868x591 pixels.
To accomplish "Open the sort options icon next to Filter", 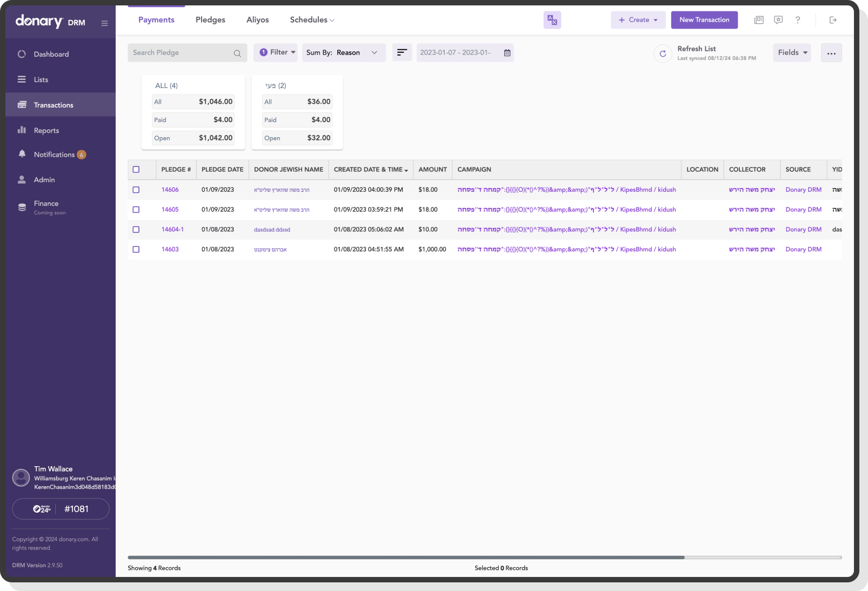I will tap(402, 52).
